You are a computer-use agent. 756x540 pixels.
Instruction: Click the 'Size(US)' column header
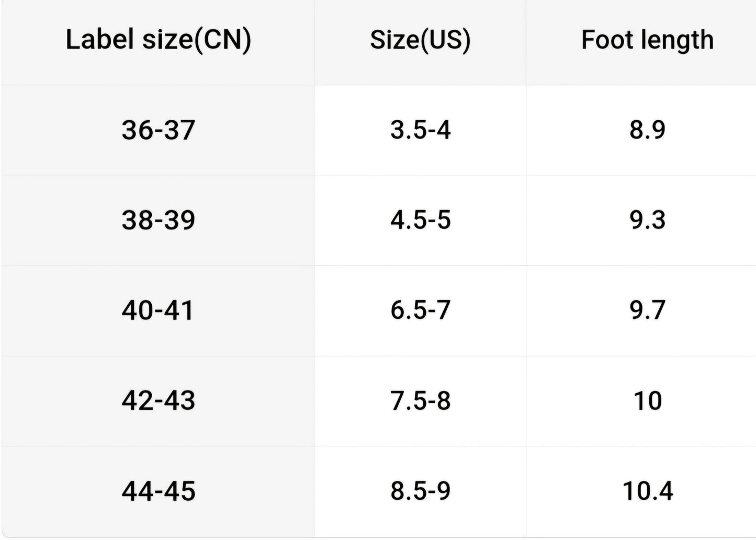coord(420,40)
